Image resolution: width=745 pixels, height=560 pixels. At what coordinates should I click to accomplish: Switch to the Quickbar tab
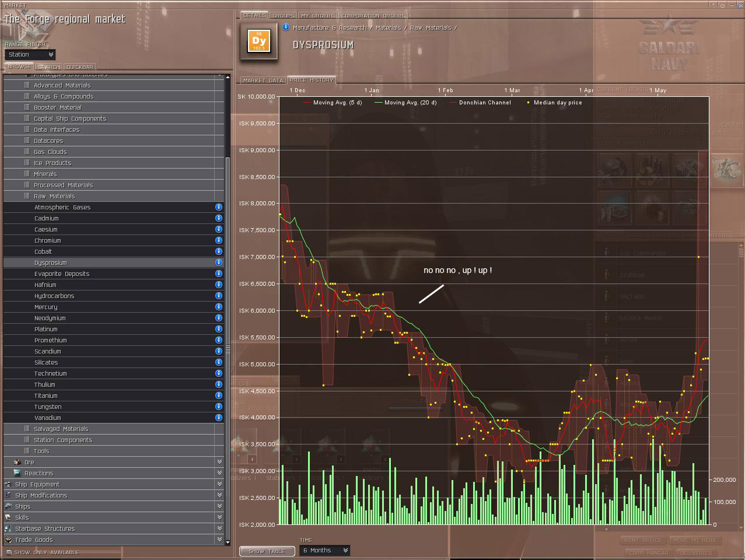pos(79,66)
